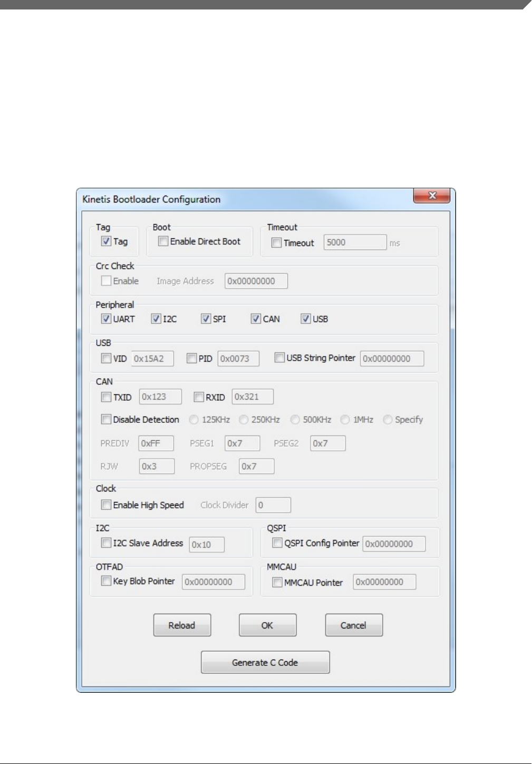The image size is (532, 764).
Task: Click the Timeout value field showing 5000
Action: tap(355, 243)
